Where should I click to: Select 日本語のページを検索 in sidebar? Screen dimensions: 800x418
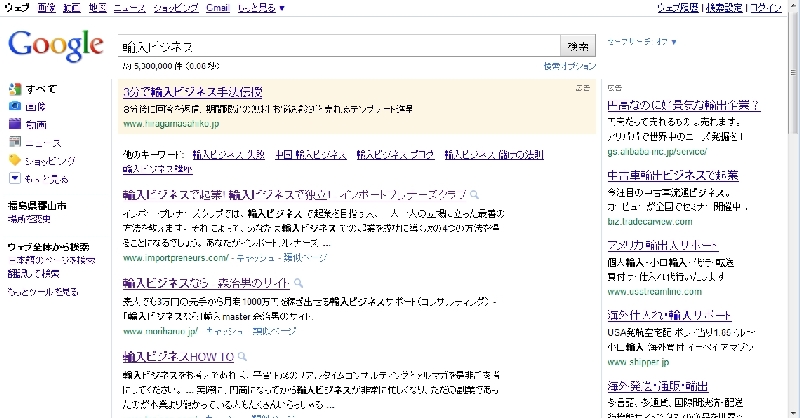52,260
